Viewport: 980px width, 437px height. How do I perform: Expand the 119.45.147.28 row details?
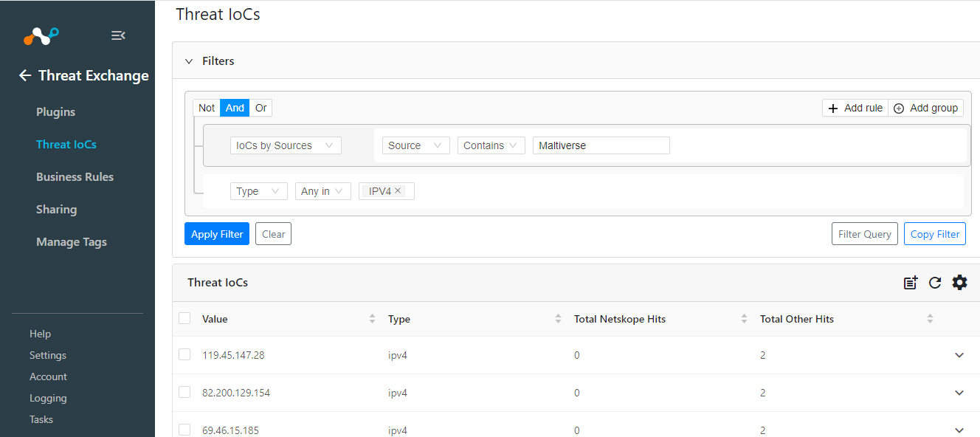click(959, 355)
